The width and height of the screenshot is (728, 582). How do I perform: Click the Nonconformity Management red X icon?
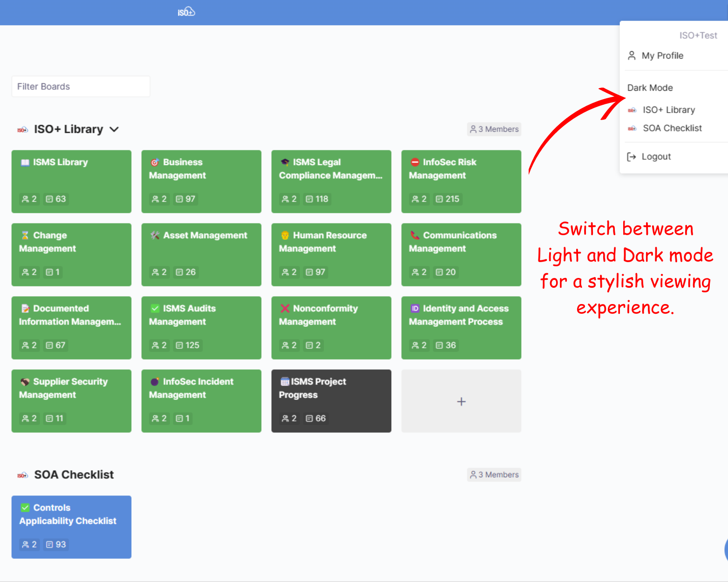tap(285, 308)
